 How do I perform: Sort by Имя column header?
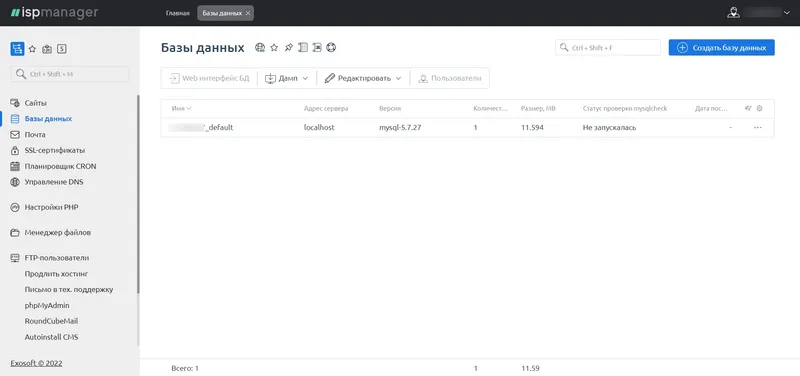tap(181, 109)
